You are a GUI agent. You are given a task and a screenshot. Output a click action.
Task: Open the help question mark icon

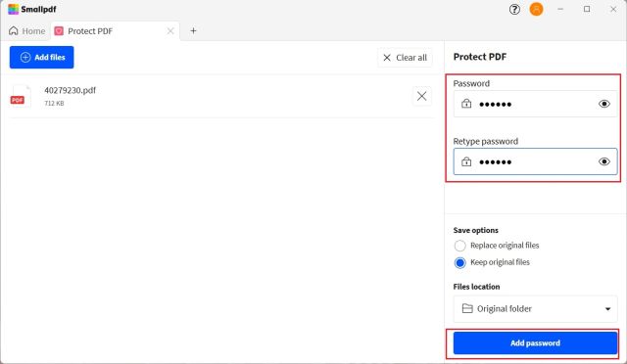[x=514, y=9]
